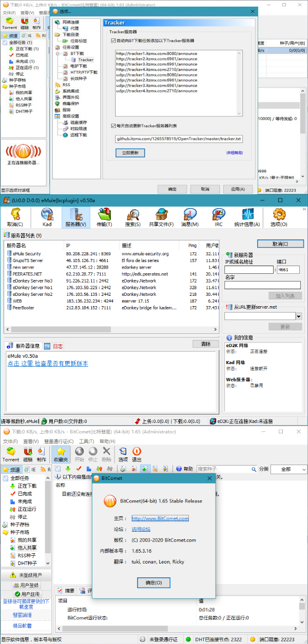Click 确定 button in the options dialog
The width and height of the screenshot is (308, 644).
pos(172,189)
